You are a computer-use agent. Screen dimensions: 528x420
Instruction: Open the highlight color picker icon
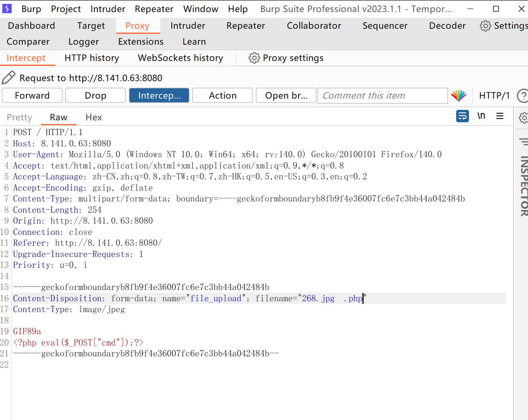coord(459,95)
